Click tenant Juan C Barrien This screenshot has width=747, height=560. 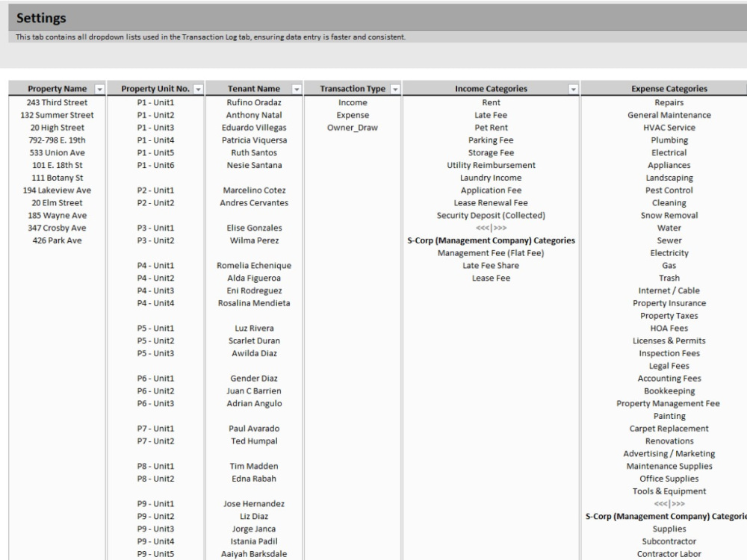click(x=254, y=391)
